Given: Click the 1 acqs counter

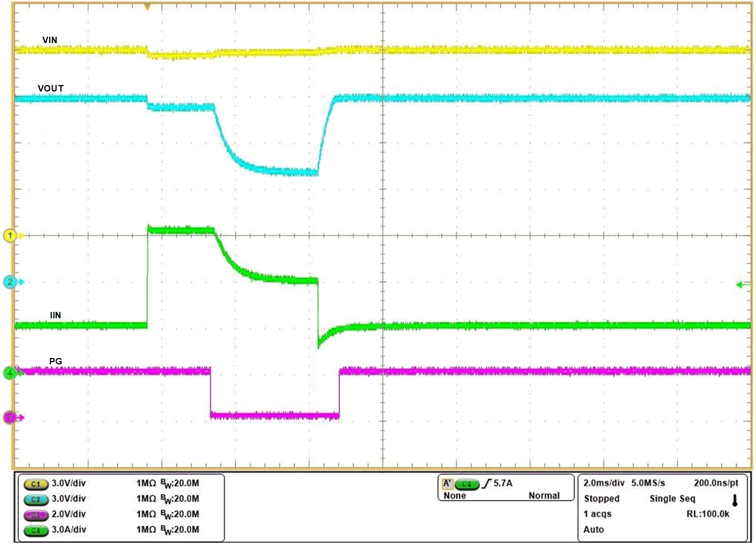Looking at the screenshot, I should tap(597, 514).
